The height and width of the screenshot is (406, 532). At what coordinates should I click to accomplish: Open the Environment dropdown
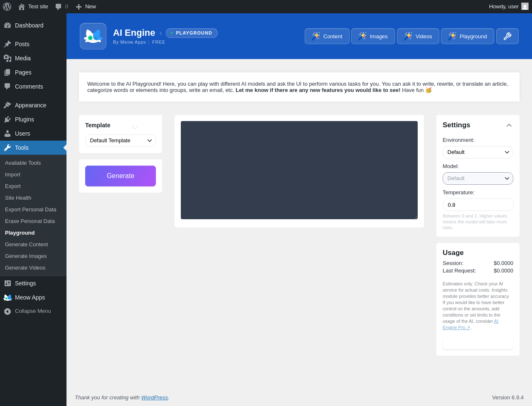(x=478, y=152)
